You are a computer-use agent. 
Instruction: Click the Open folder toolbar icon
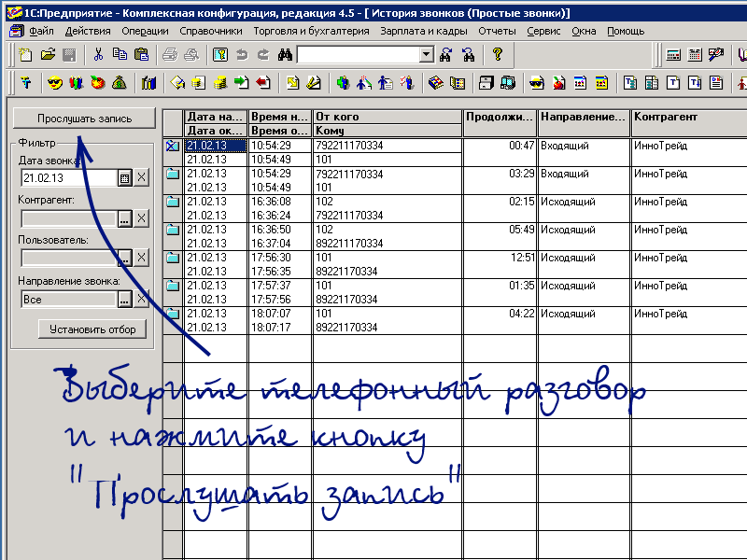click(48, 55)
